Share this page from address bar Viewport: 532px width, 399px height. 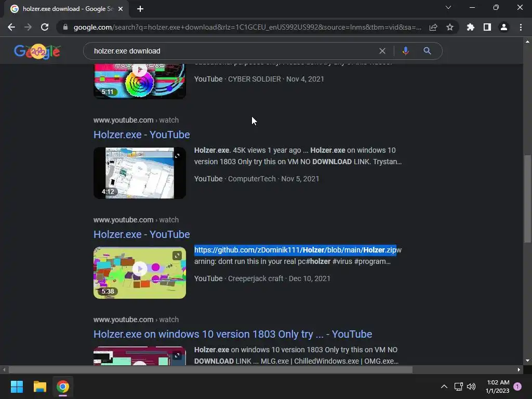click(433, 27)
